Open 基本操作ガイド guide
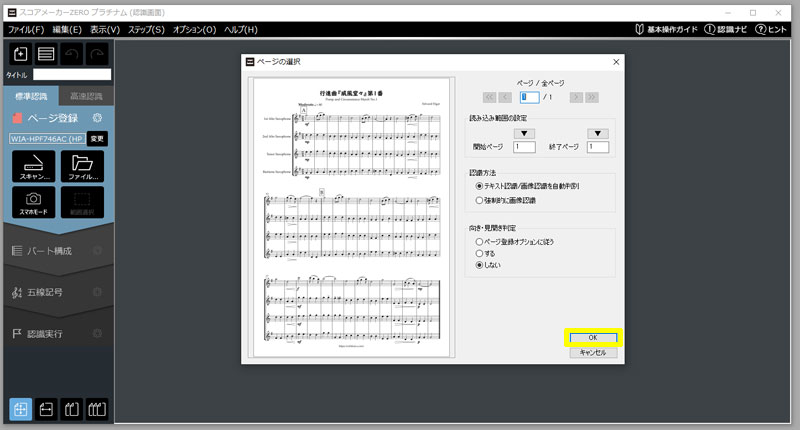800x430 pixels. 666,29
